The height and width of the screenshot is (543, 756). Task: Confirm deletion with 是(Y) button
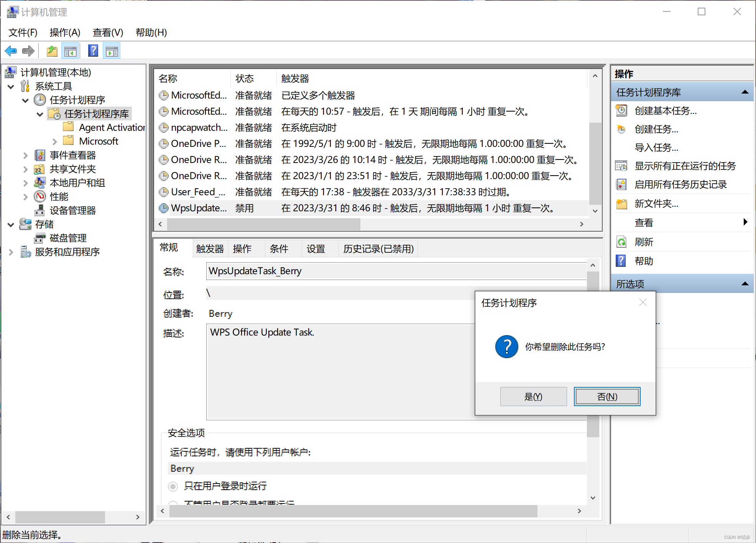533,397
